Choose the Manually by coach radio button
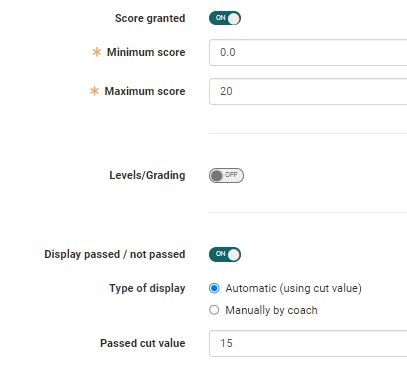407x376 pixels. tap(214, 310)
